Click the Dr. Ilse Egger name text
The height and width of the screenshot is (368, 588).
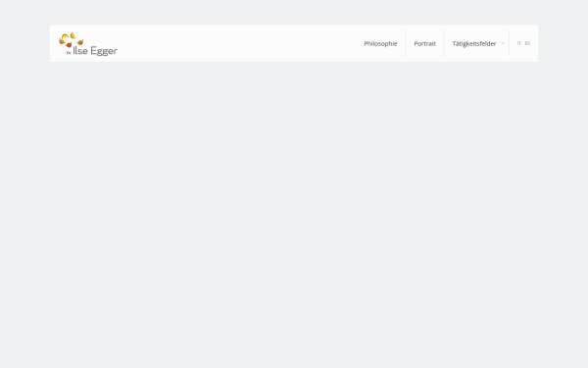(x=92, y=51)
